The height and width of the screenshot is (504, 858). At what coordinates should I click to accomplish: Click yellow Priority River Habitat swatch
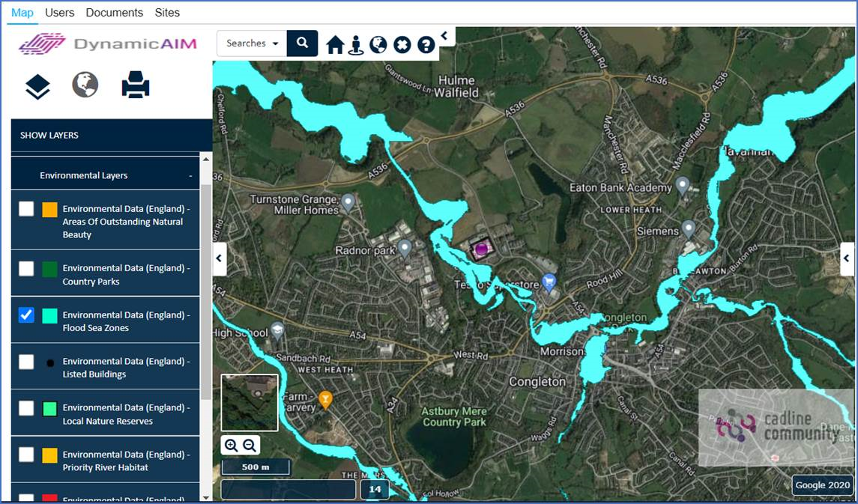point(49,455)
